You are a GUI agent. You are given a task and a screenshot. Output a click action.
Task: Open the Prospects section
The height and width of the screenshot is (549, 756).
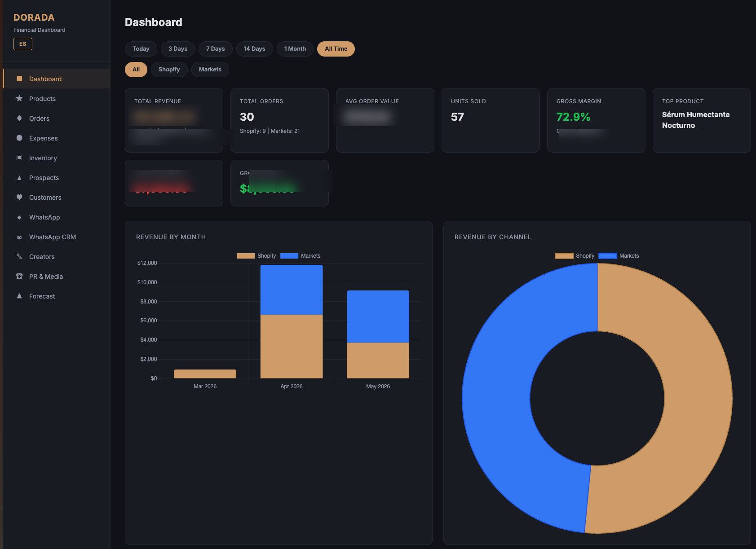click(57, 178)
